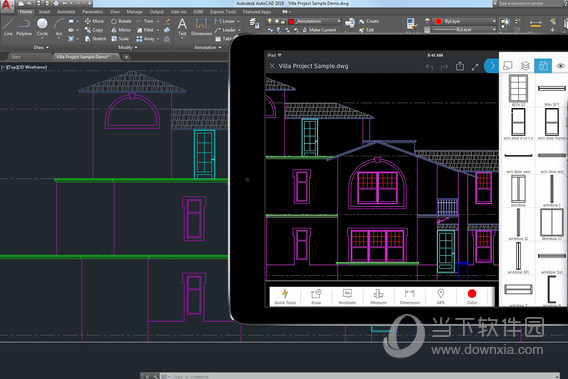
Task: Open the Annotation panel dropdown
Action: pos(207,47)
